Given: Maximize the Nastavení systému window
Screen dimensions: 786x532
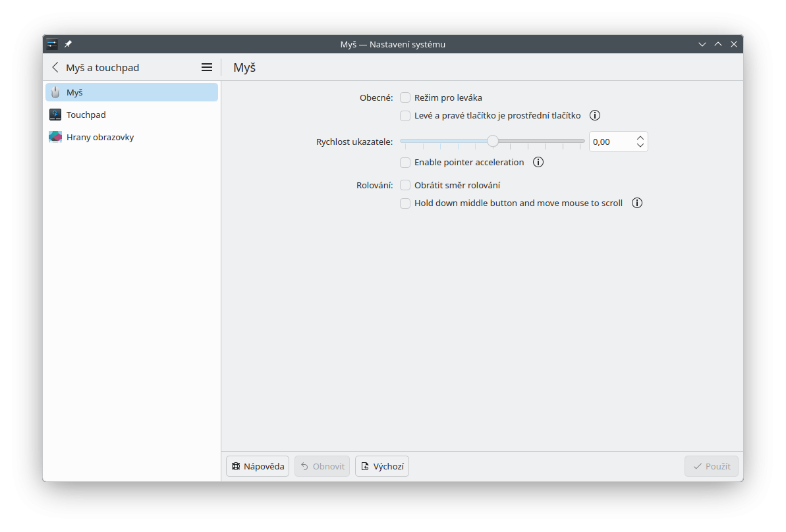Looking at the screenshot, I should click(718, 44).
